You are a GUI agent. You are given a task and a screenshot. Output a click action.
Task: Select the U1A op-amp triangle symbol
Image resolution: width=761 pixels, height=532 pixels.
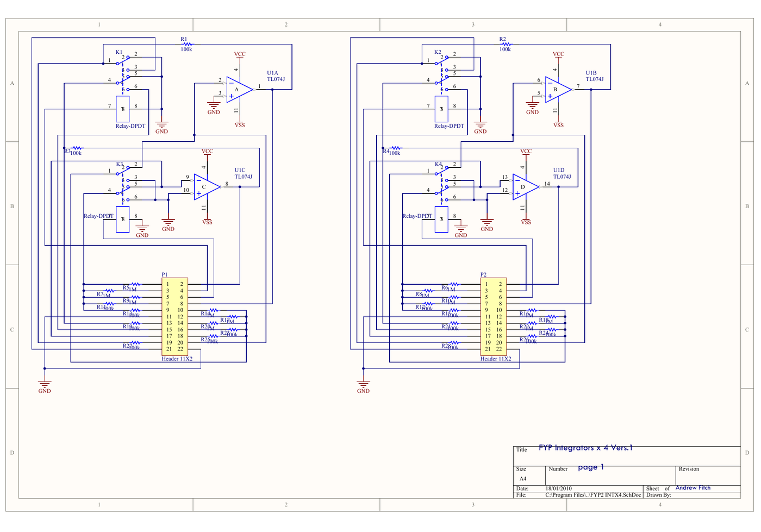click(x=239, y=90)
